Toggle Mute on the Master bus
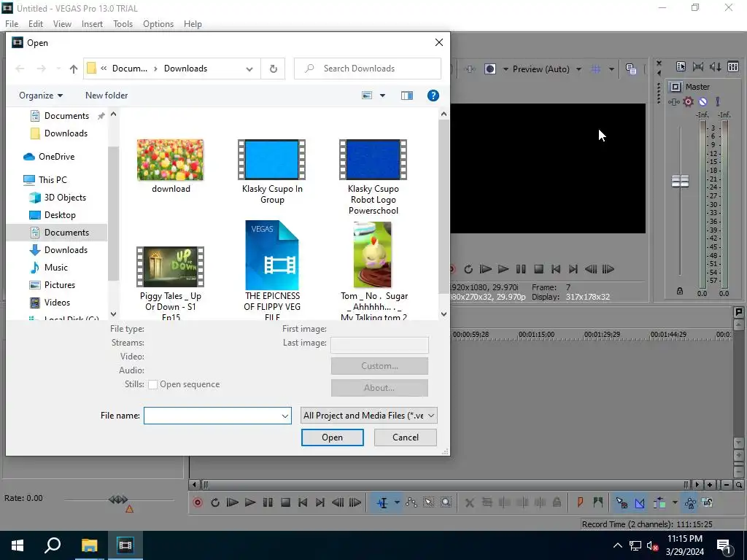 point(703,101)
